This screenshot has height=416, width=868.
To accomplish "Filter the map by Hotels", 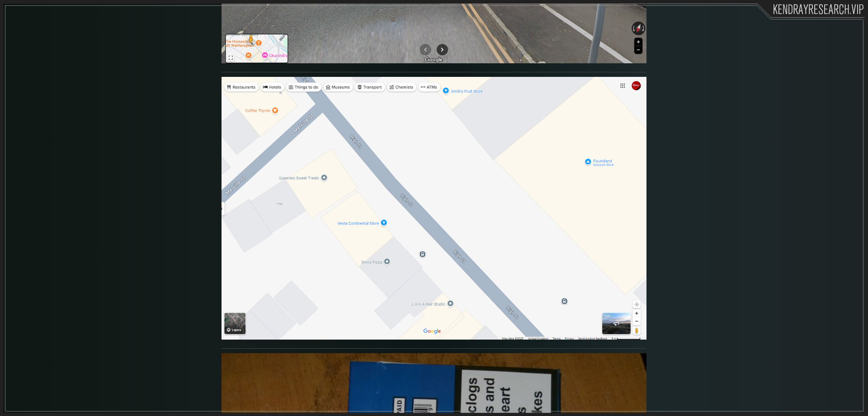I will [x=272, y=87].
